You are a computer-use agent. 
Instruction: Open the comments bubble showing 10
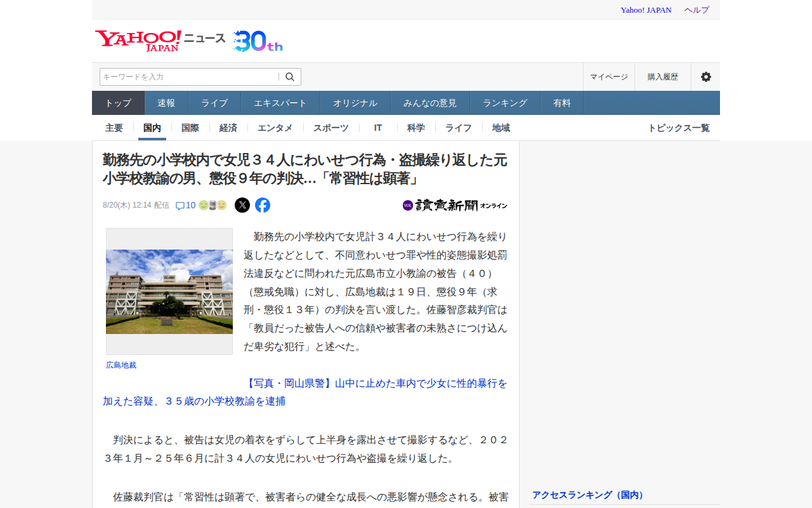tap(185, 205)
